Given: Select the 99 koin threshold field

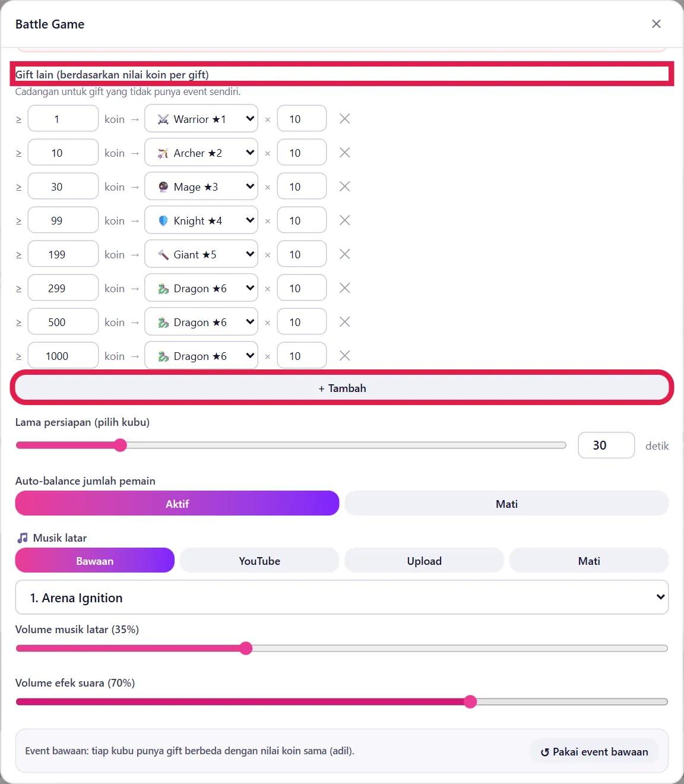Looking at the screenshot, I should (x=63, y=220).
